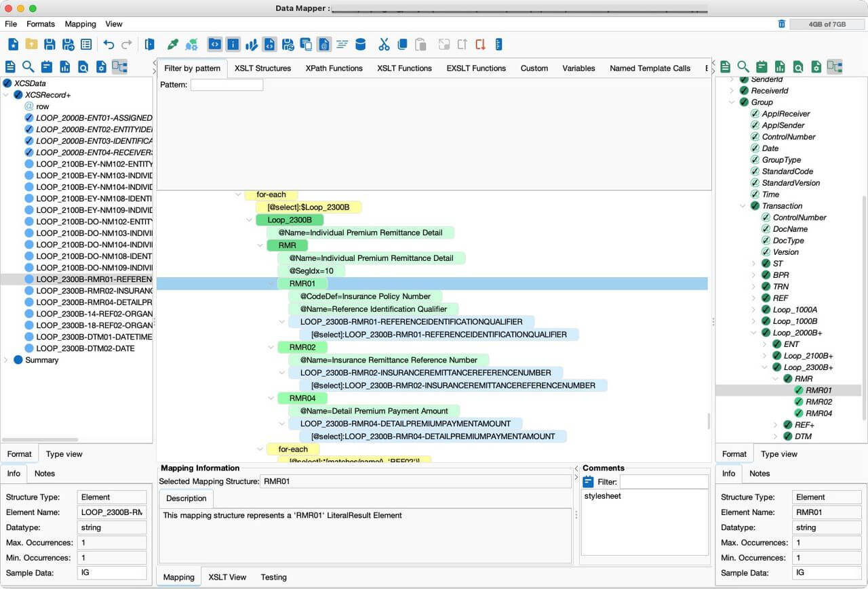868x589 pixels.
Task: Collapse the target Transaction node
Action: coord(743,206)
